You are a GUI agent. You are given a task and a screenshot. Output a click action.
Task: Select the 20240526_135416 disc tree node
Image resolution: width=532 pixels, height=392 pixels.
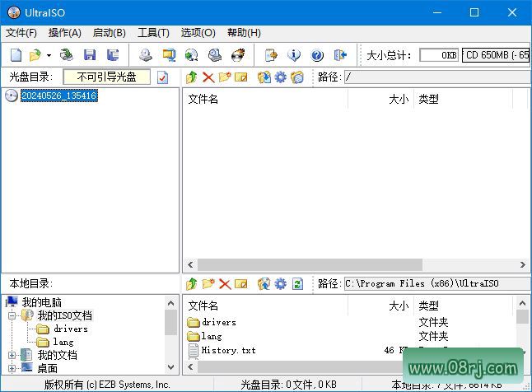[x=59, y=96]
